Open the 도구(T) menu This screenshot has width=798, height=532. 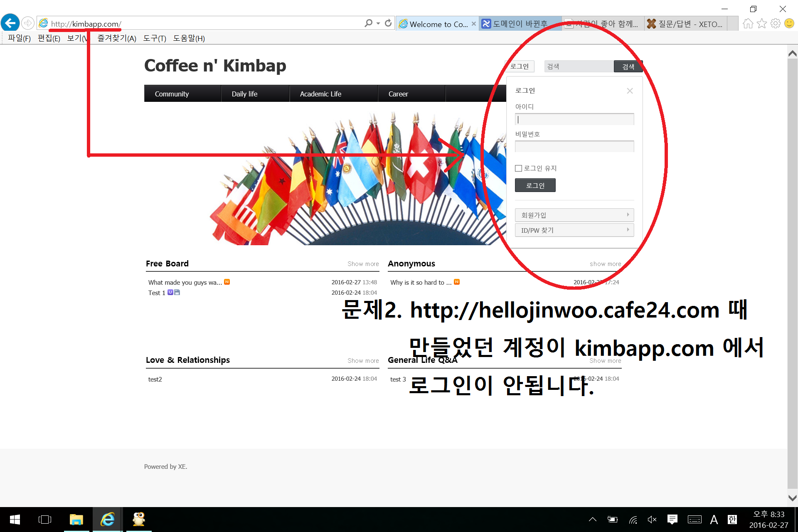click(x=155, y=38)
